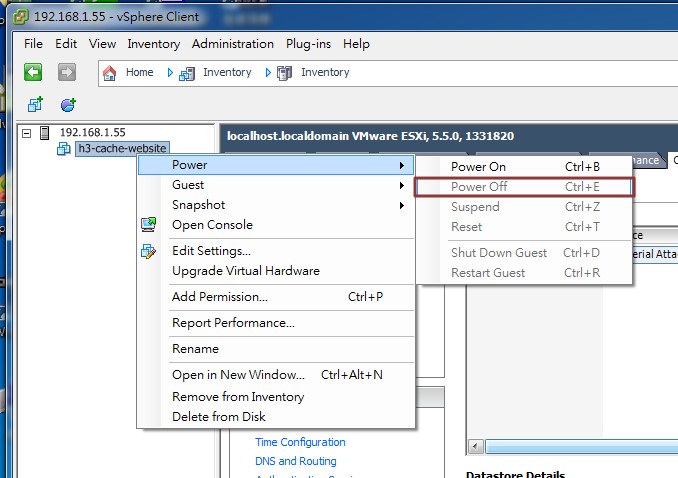Click the Open Console monitor icon

click(x=148, y=225)
